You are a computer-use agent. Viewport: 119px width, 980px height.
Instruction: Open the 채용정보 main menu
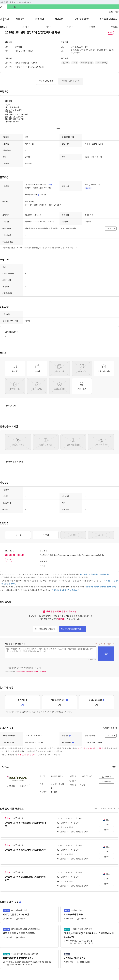(x=20, y=19)
